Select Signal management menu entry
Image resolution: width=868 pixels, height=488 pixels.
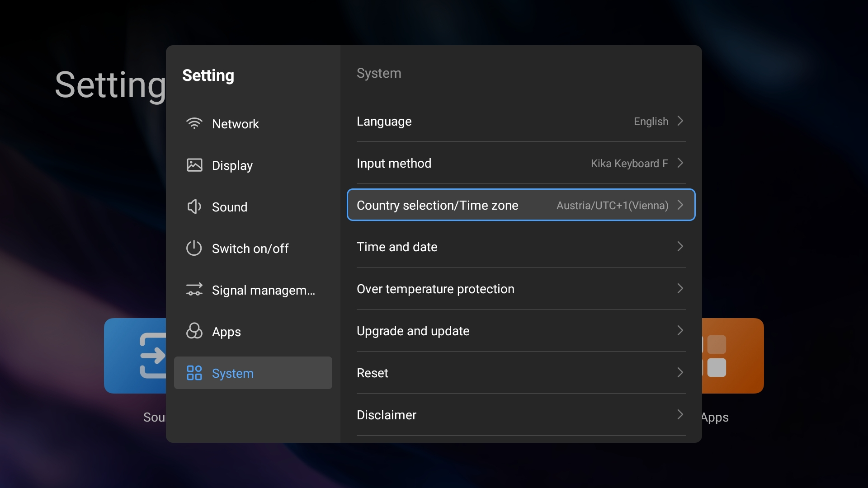[x=263, y=290]
